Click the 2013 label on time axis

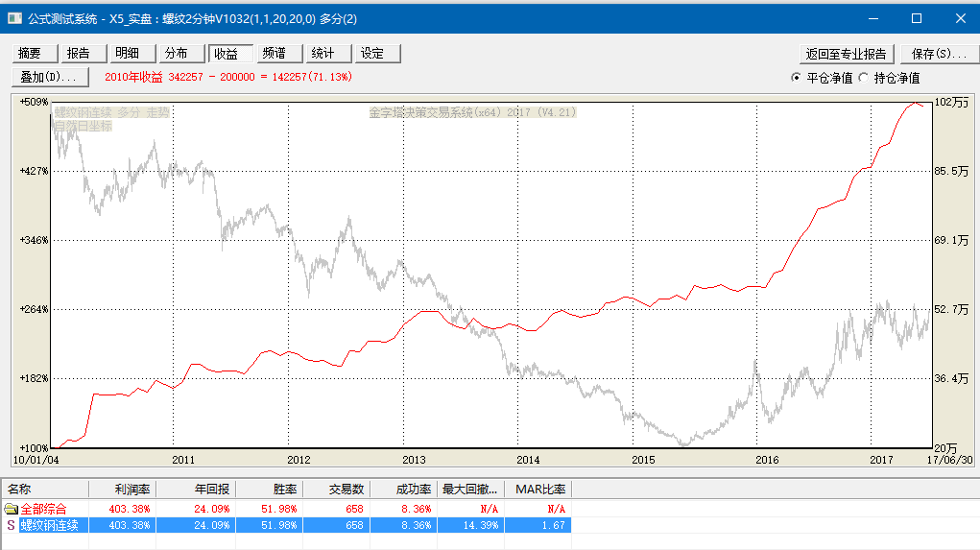pos(414,460)
